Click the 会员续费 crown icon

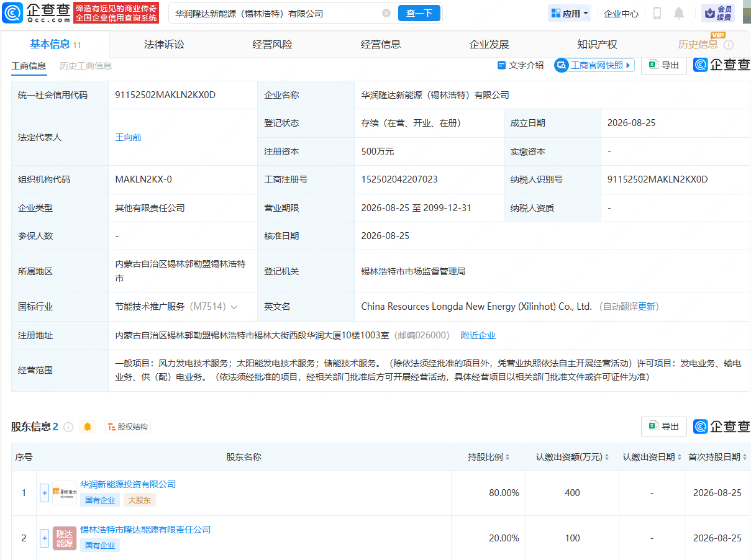(718, 13)
